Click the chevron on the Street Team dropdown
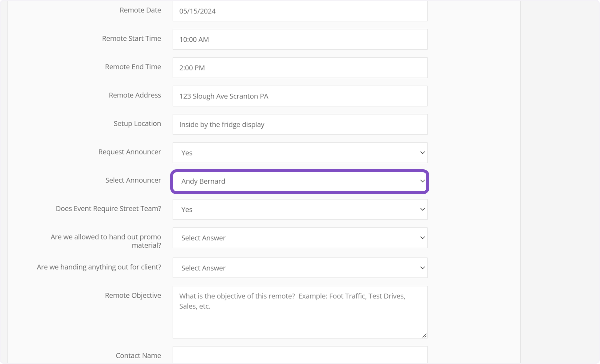This screenshot has height=364, width=600. [422, 209]
